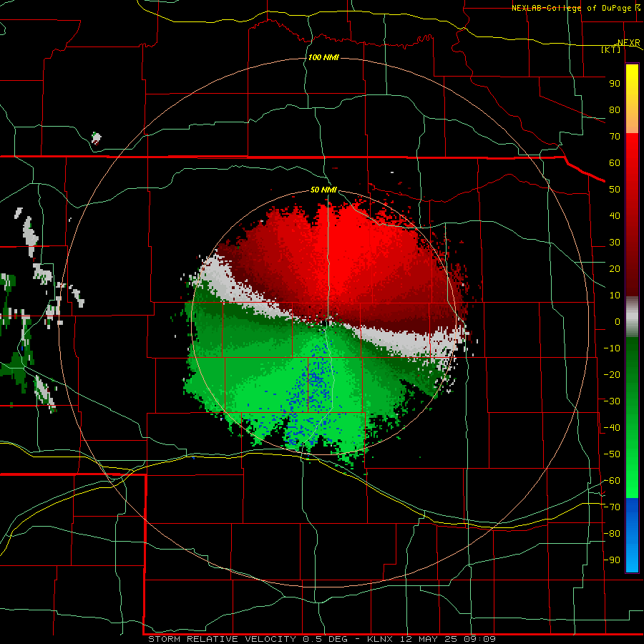
Task: Click the "09:09" time stamp
Action: pos(479,639)
